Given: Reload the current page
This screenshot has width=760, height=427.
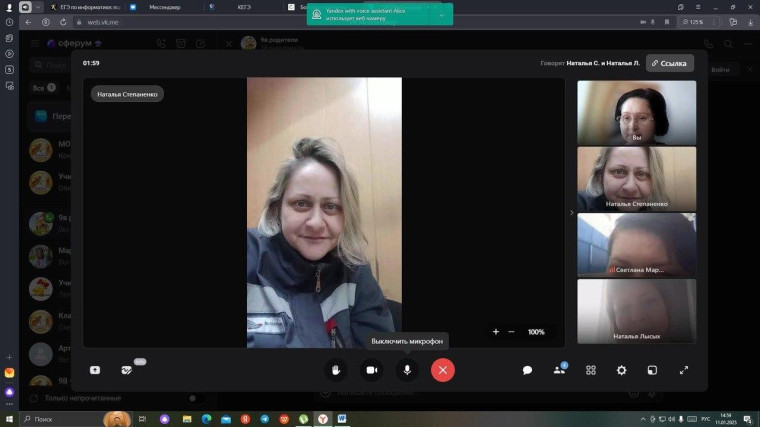Looking at the screenshot, I should point(63,22).
